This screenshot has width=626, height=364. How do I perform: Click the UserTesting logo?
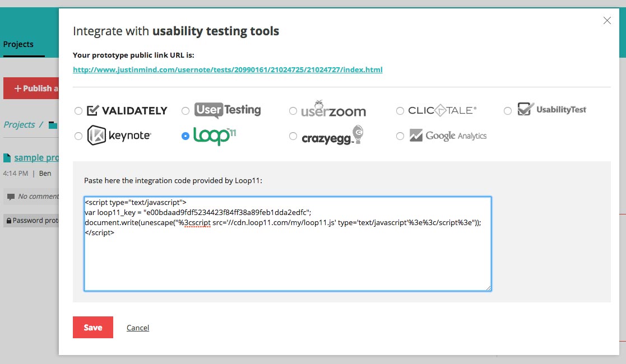(x=228, y=110)
